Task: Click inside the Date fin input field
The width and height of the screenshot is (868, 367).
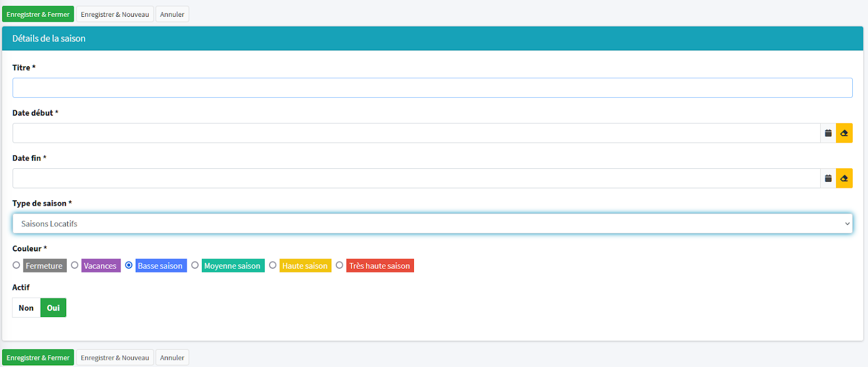Action: click(x=416, y=178)
